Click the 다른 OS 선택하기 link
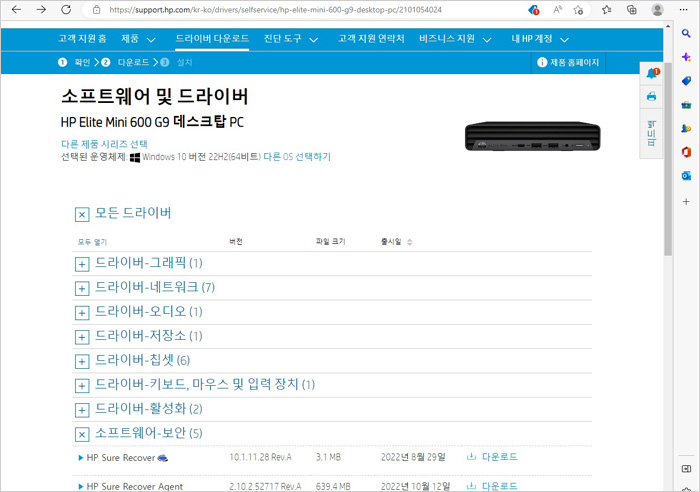The height and width of the screenshot is (492, 700). coord(297,157)
